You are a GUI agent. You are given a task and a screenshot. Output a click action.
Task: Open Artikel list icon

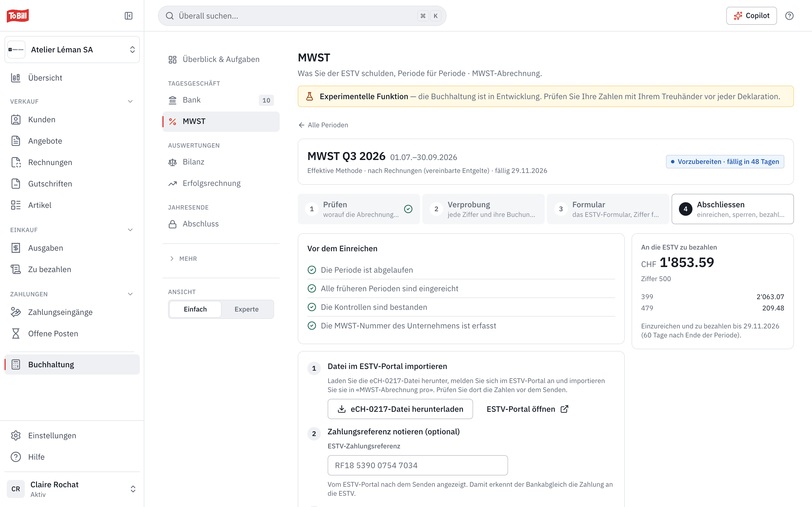16,205
